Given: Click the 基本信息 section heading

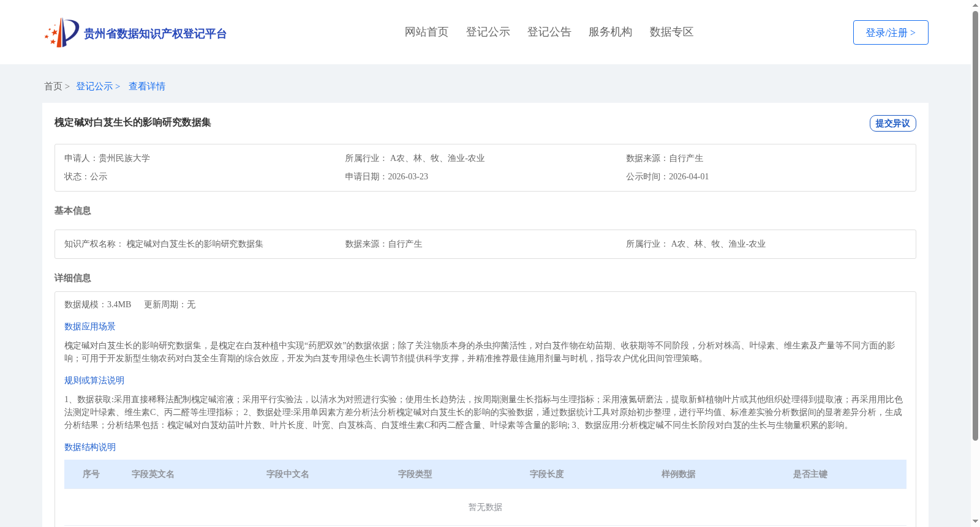Looking at the screenshot, I should 72,211.
